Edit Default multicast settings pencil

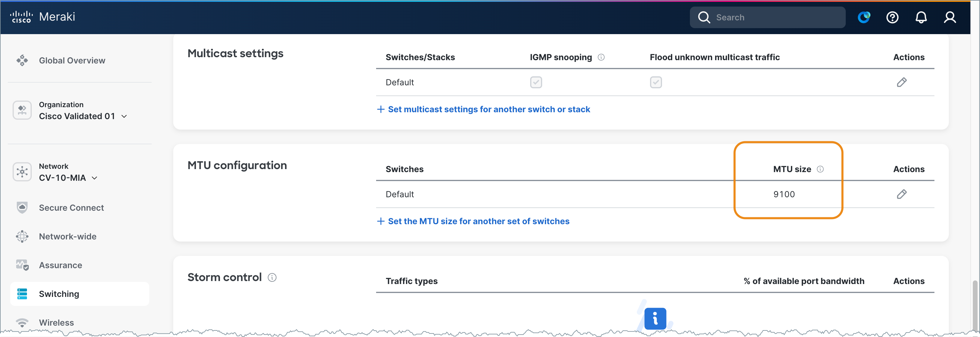tap(902, 82)
